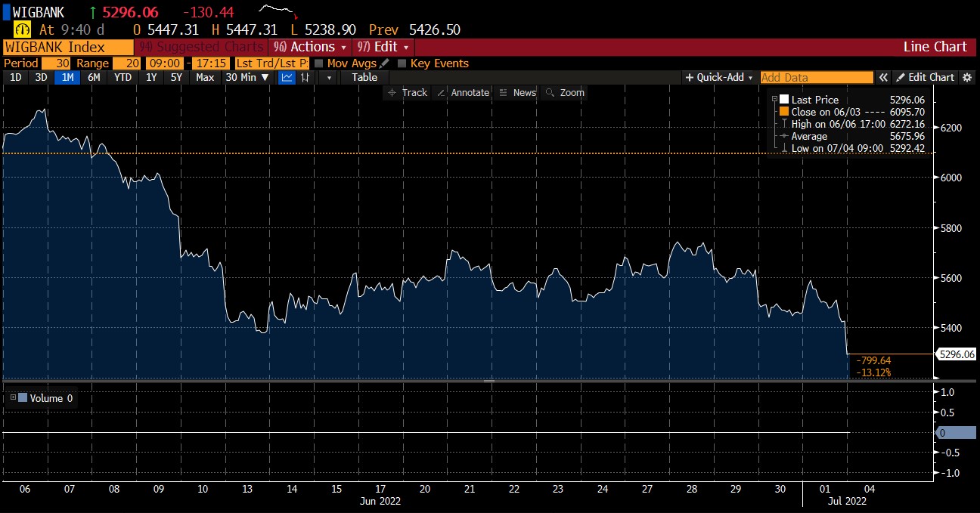Click the Edit Chart button
Image resolution: width=980 pixels, height=513 pixels.
click(925, 77)
